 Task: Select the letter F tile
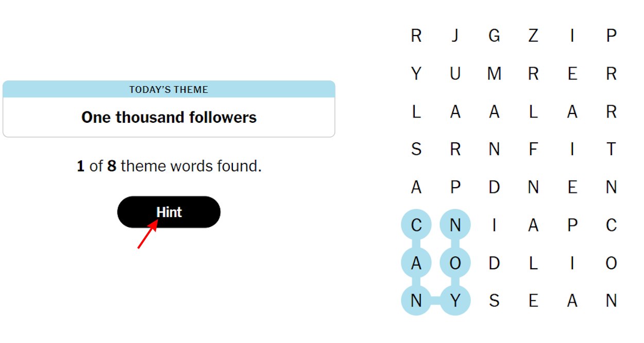[533, 150]
